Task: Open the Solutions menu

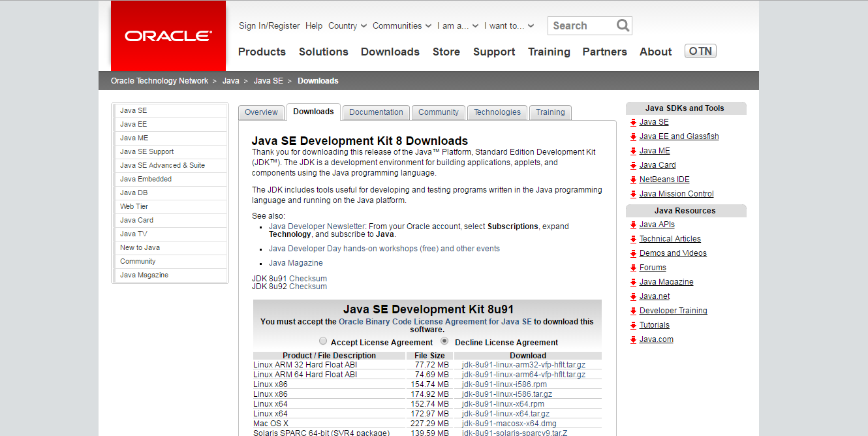Action: tap(324, 52)
